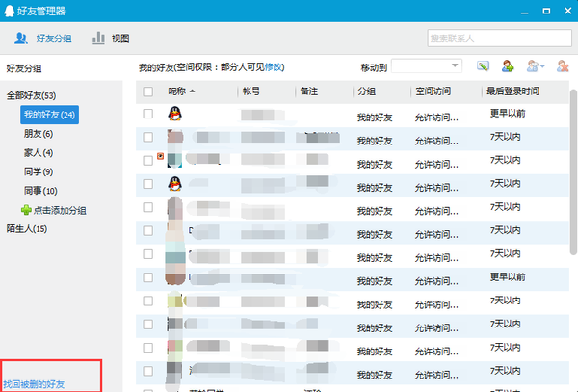Image resolution: width=578 pixels, height=392 pixels.
Task: Click the 好友分组 people icon
Action: coord(21,38)
